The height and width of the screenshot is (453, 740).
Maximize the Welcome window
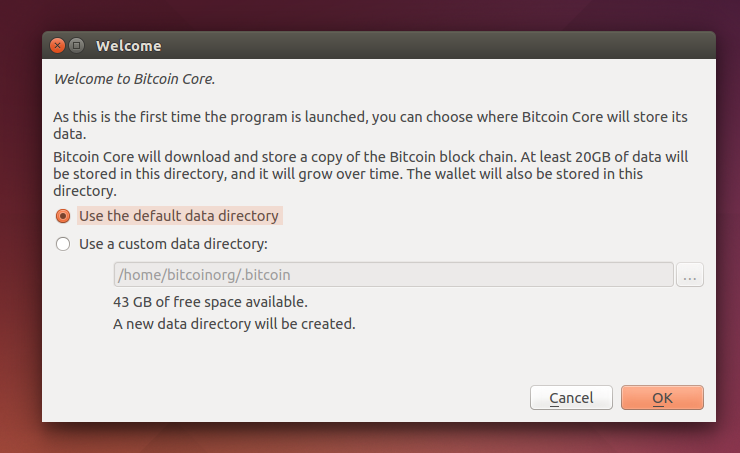tap(76, 45)
